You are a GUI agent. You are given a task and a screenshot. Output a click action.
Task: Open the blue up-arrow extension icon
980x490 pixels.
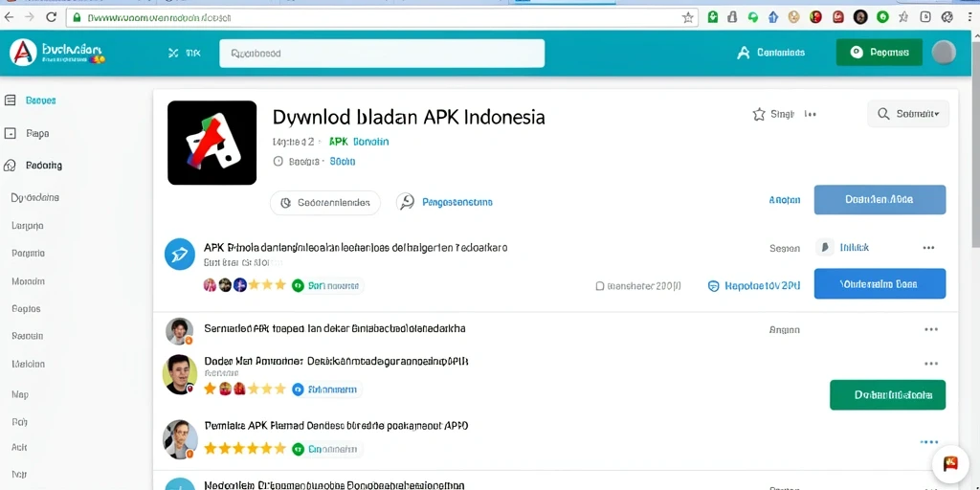pos(773,17)
